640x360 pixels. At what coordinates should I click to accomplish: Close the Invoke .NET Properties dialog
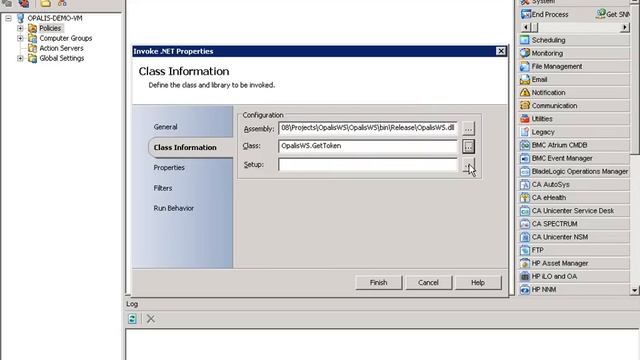pos(501,51)
